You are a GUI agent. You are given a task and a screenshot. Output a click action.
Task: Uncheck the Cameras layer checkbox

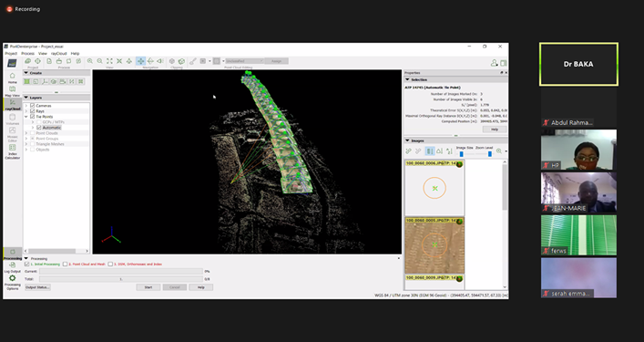(33, 106)
